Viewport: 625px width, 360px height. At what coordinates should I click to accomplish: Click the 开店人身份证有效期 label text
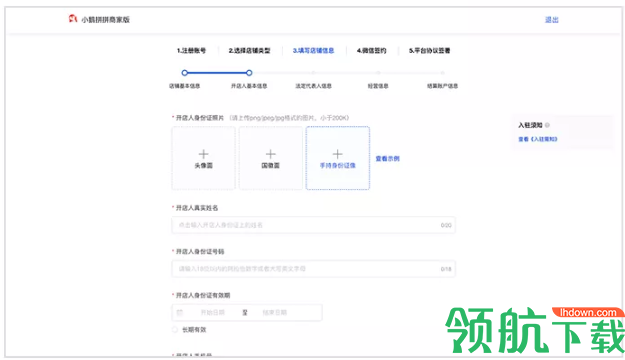pyautogui.click(x=203, y=295)
